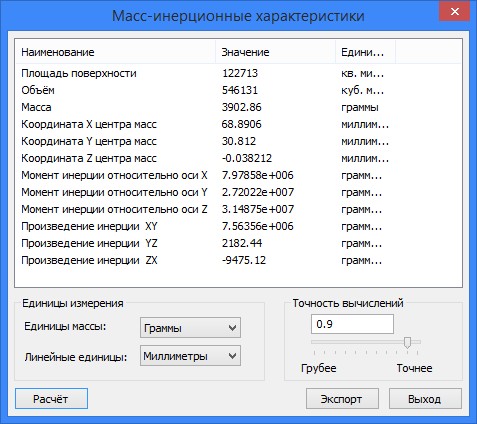This screenshot has width=477, height=424.
Task: Click the Расчёт button
Action: (51, 398)
